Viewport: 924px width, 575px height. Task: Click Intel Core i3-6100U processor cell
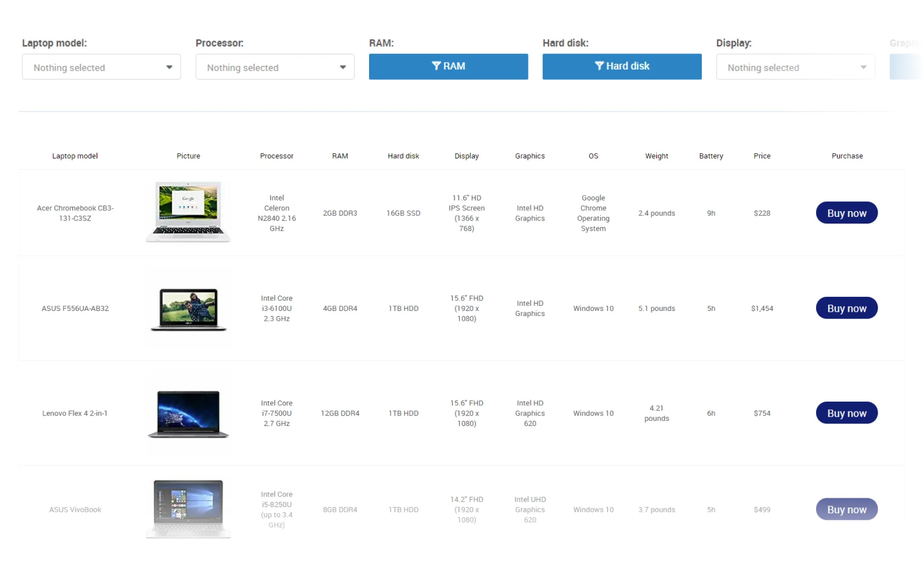pos(277,308)
